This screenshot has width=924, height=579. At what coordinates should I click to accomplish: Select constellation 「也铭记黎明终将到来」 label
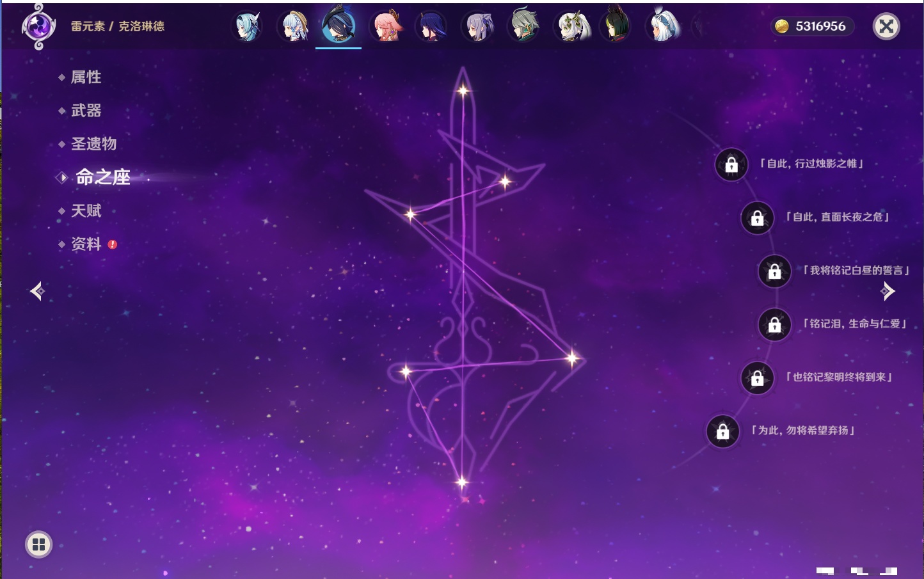click(x=838, y=377)
